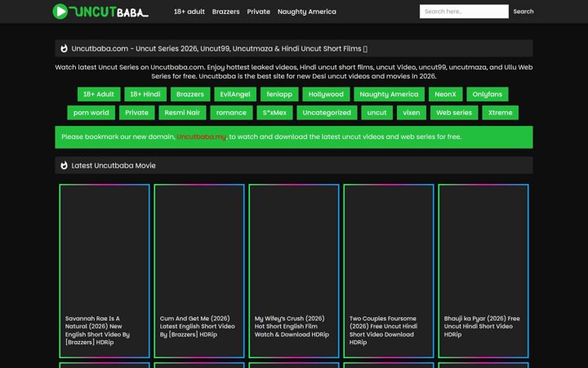Select the flame icon beside Latest Uncutbaba Movie

(x=65, y=165)
